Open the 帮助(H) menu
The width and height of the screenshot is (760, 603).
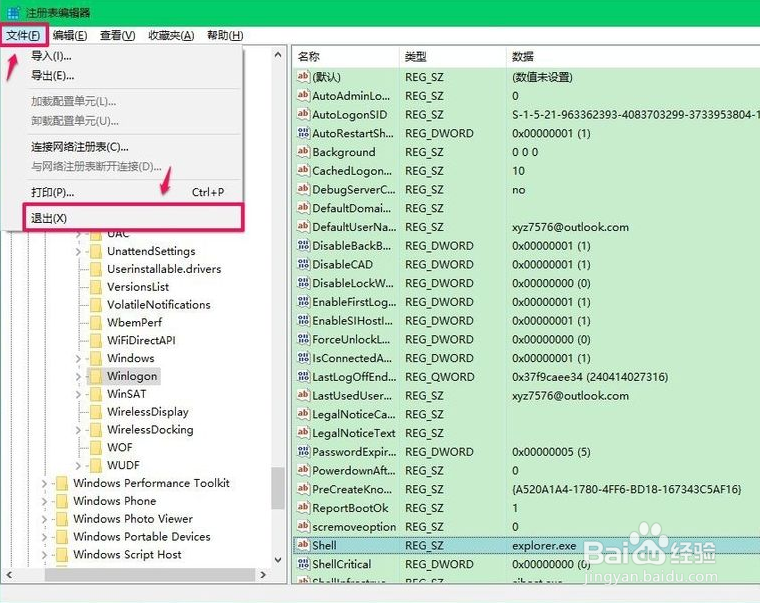(x=225, y=35)
